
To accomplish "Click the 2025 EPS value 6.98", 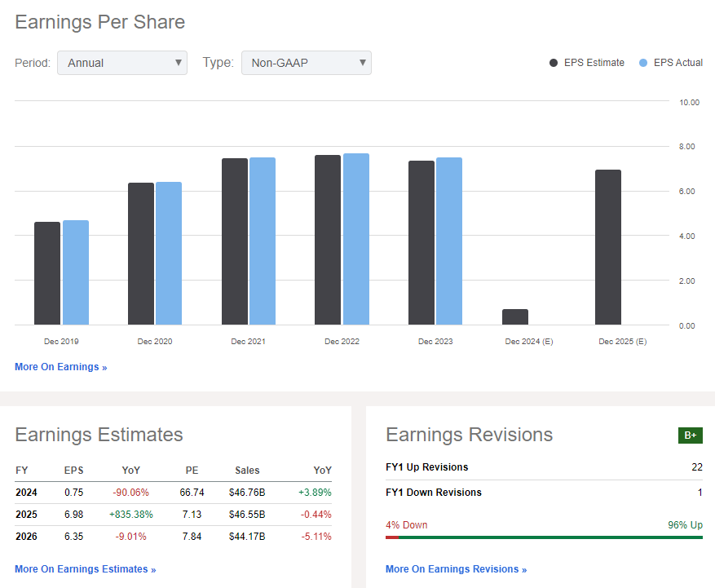I will [74, 515].
